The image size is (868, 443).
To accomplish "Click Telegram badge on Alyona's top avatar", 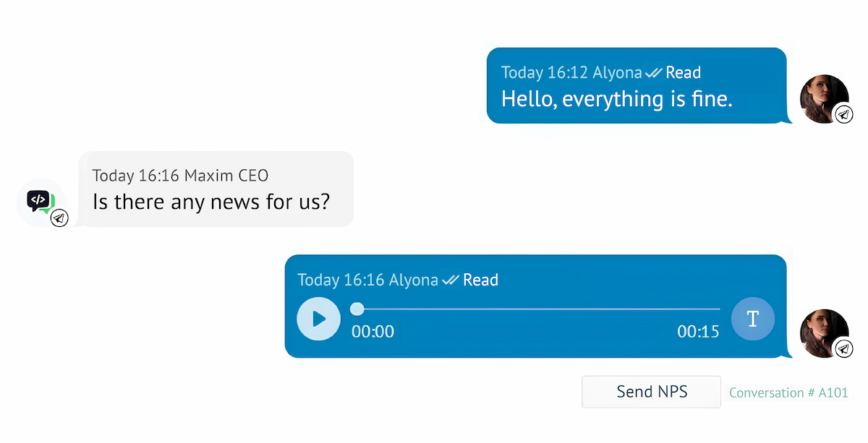I will [x=843, y=114].
